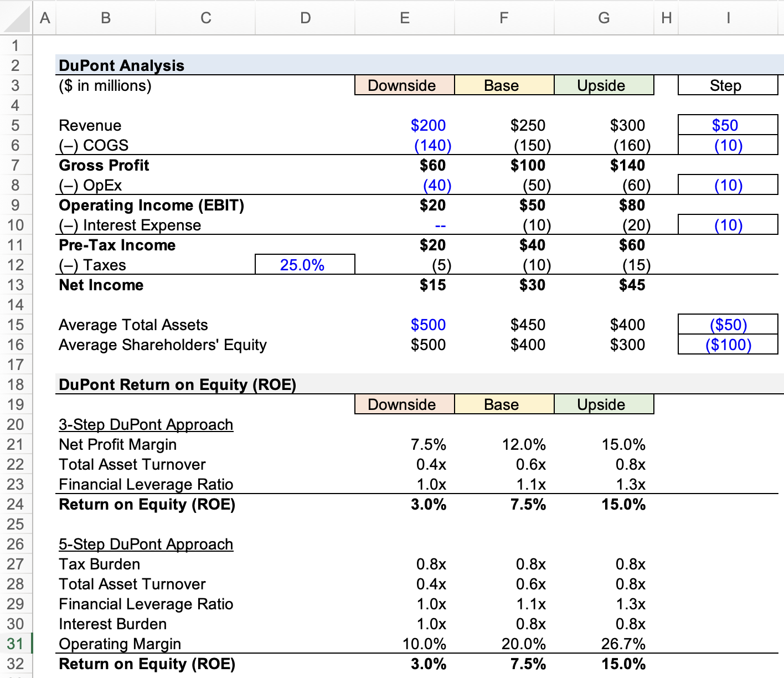Select column I header

point(728,18)
